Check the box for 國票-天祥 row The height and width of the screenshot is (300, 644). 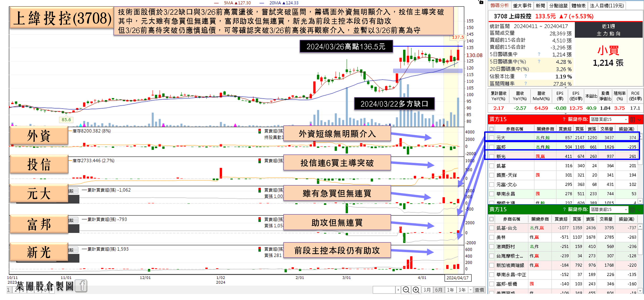492,175
